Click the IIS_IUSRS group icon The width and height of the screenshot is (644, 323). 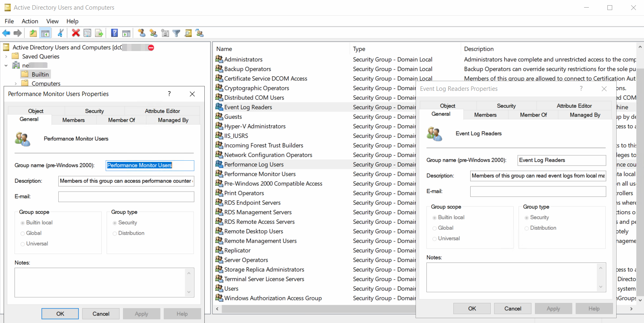219,135
